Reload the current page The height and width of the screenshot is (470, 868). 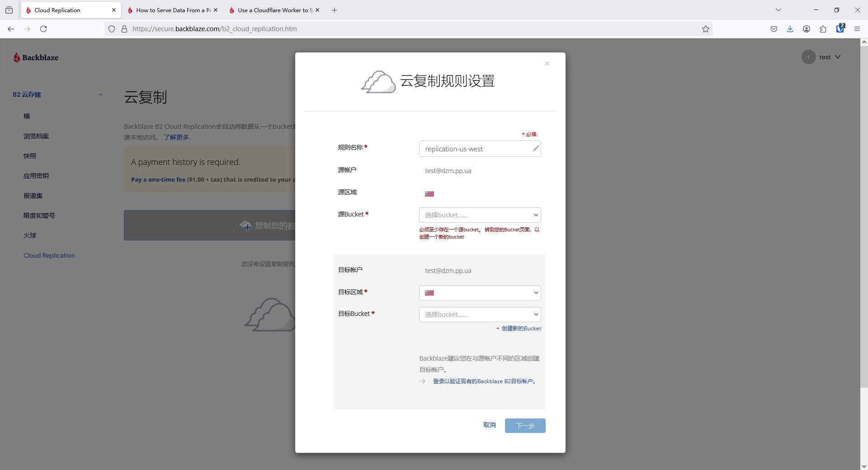click(x=43, y=29)
